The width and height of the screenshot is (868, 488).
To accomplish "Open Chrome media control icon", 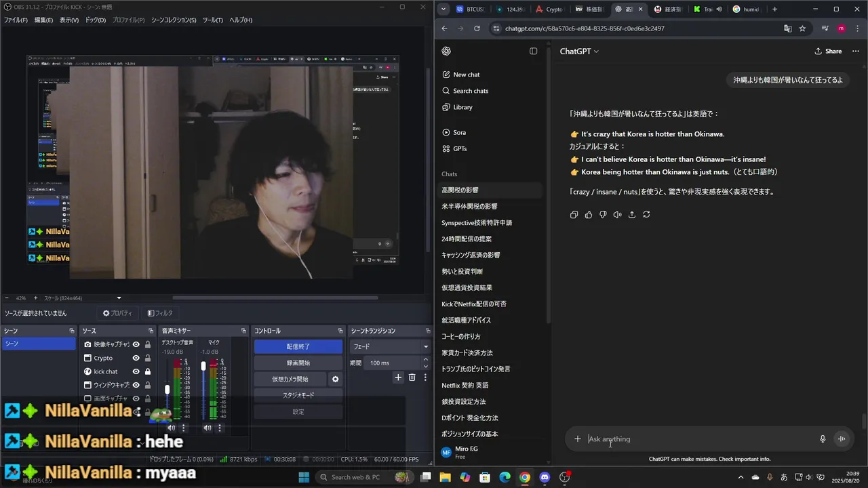I will pyautogui.click(x=825, y=28).
